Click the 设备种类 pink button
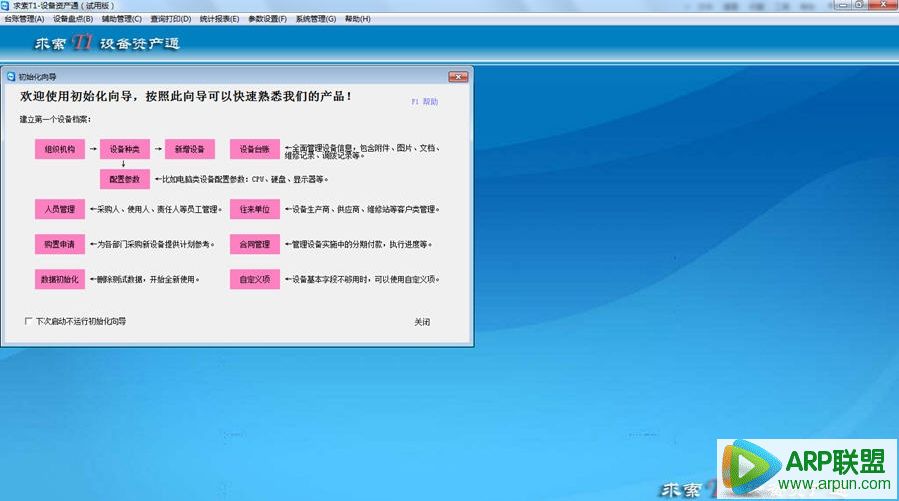The image size is (899, 501). 125,149
